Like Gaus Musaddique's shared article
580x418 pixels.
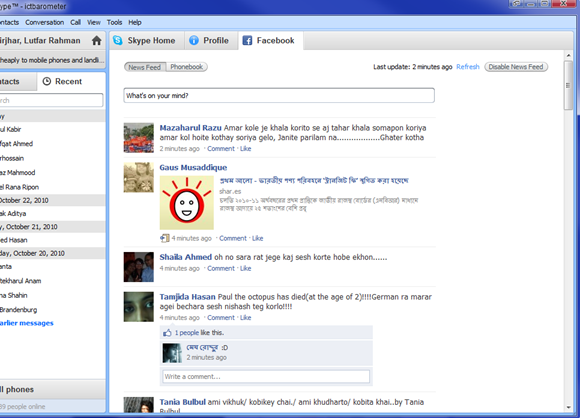pos(257,238)
